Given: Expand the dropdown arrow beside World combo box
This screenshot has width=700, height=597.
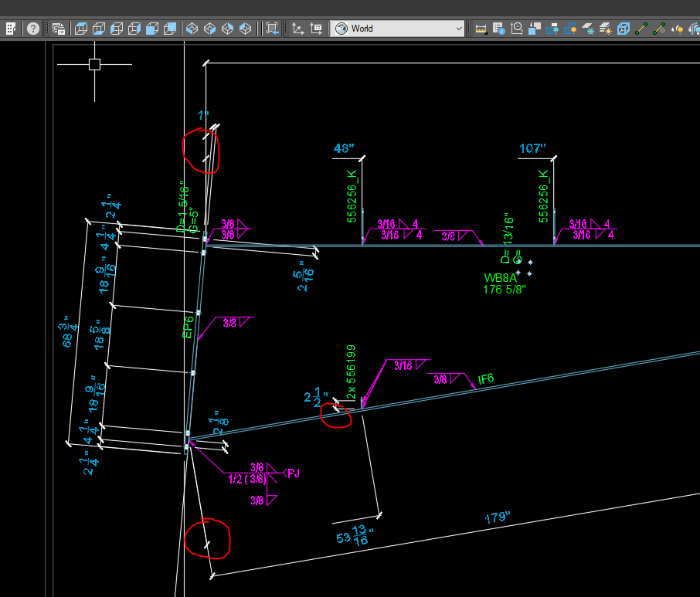Looking at the screenshot, I should click(460, 29).
